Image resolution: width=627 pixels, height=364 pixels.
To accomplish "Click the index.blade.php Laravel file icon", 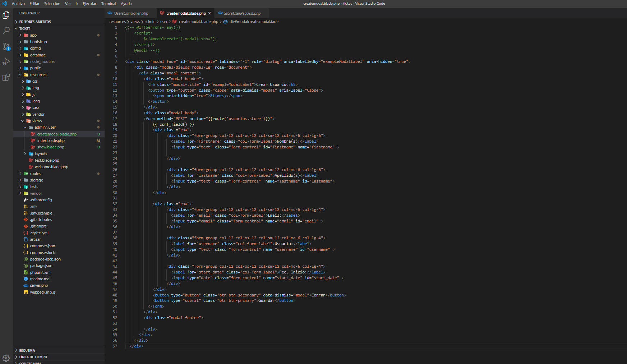I will coord(33,140).
